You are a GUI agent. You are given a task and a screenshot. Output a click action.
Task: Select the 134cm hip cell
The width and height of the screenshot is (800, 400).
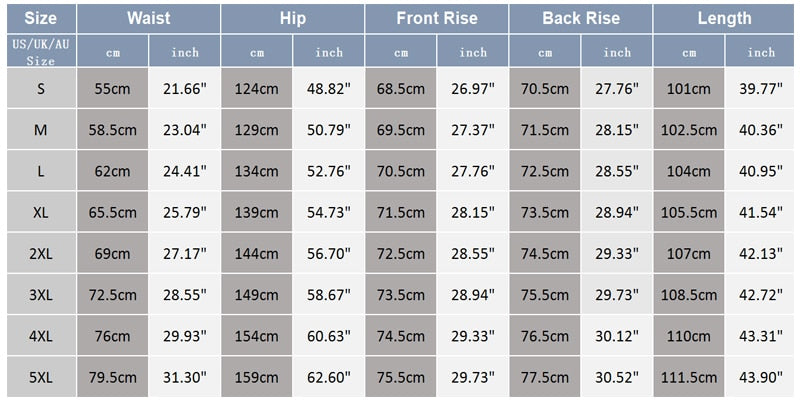point(257,171)
